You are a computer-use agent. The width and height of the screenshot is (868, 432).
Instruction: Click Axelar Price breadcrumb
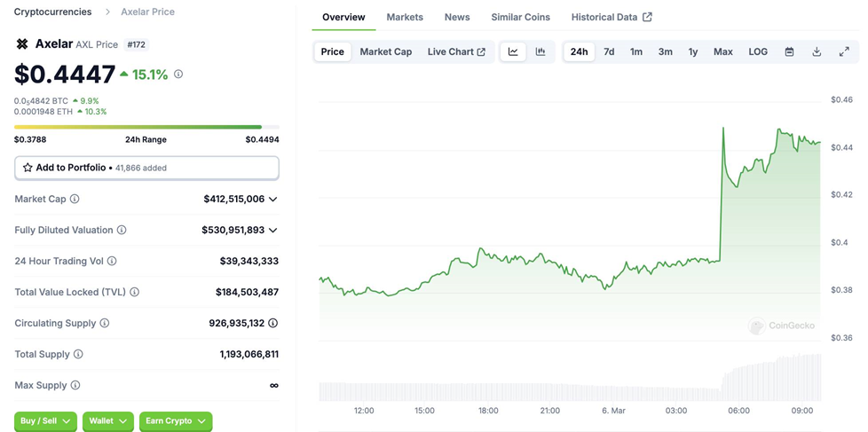[148, 12]
